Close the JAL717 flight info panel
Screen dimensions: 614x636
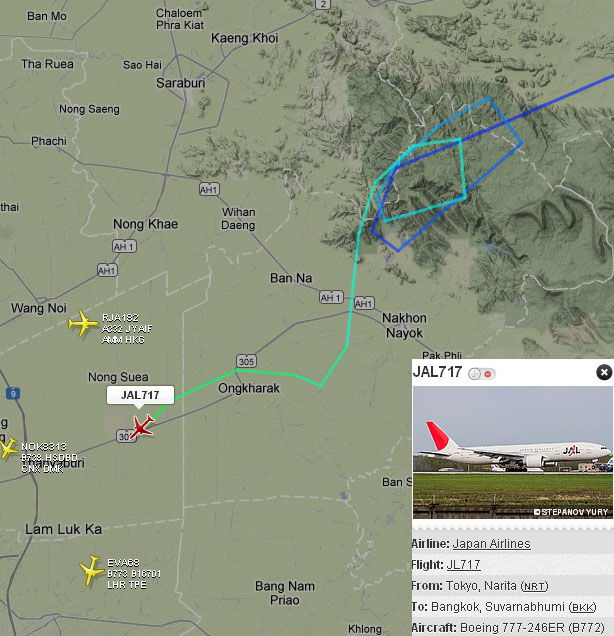click(x=604, y=372)
